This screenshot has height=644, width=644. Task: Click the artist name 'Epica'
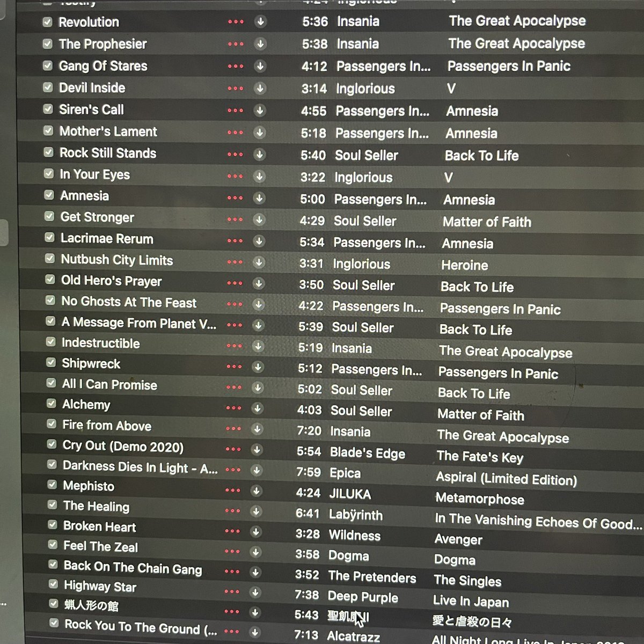[x=345, y=473]
